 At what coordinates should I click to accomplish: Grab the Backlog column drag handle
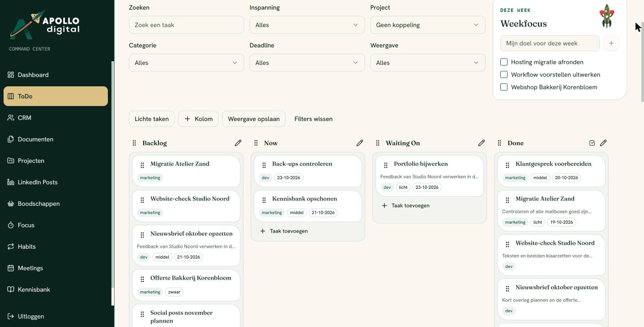coord(134,143)
